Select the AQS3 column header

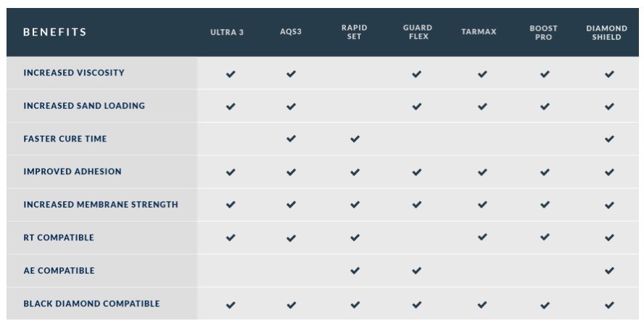(291, 32)
